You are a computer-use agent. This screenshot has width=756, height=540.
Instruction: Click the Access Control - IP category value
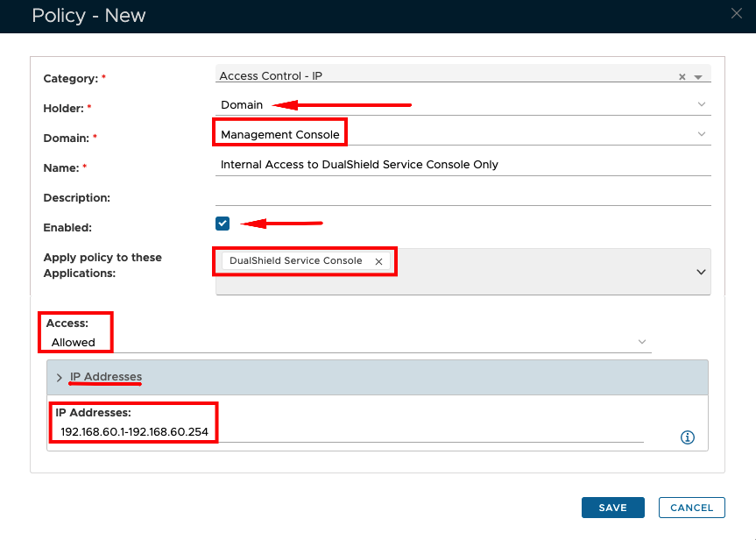[x=271, y=76]
